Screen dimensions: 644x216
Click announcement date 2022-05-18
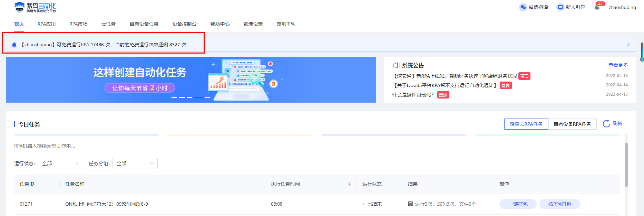[617, 76]
